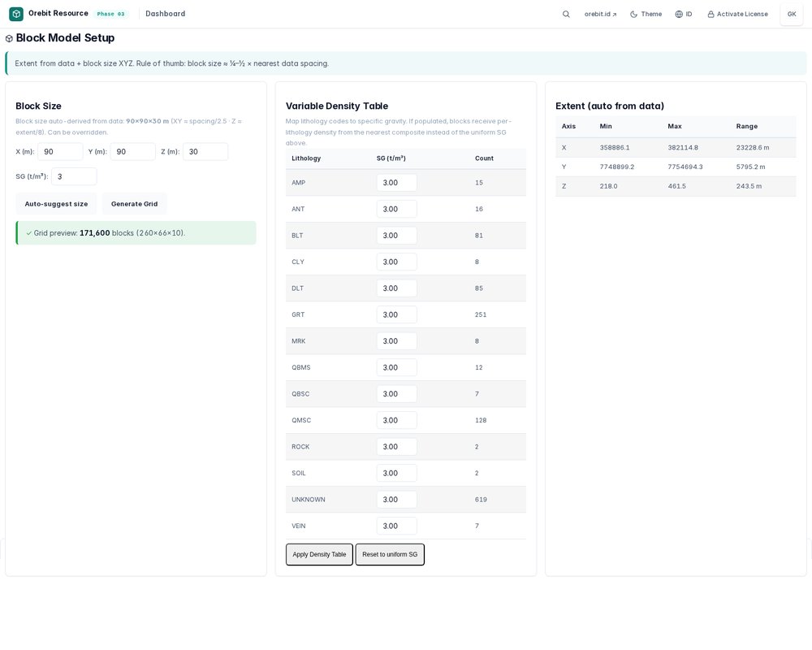
Task: Toggle Theme with moon icon
Action: [x=646, y=14]
